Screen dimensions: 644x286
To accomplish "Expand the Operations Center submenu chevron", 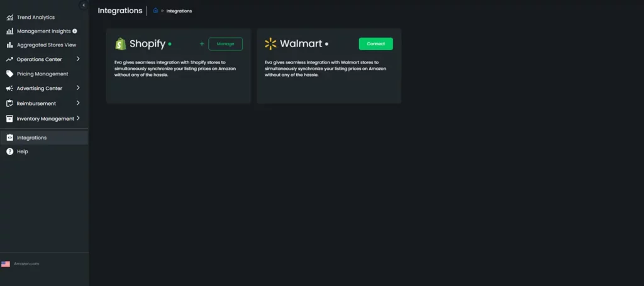I will pyautogui.click(x=78, y=59).
